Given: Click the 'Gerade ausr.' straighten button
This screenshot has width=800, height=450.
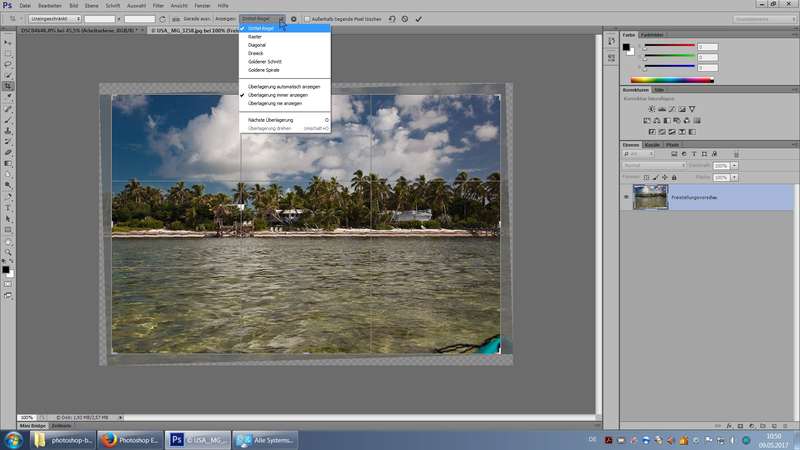Looking at the screenshot, I should 191,19.
